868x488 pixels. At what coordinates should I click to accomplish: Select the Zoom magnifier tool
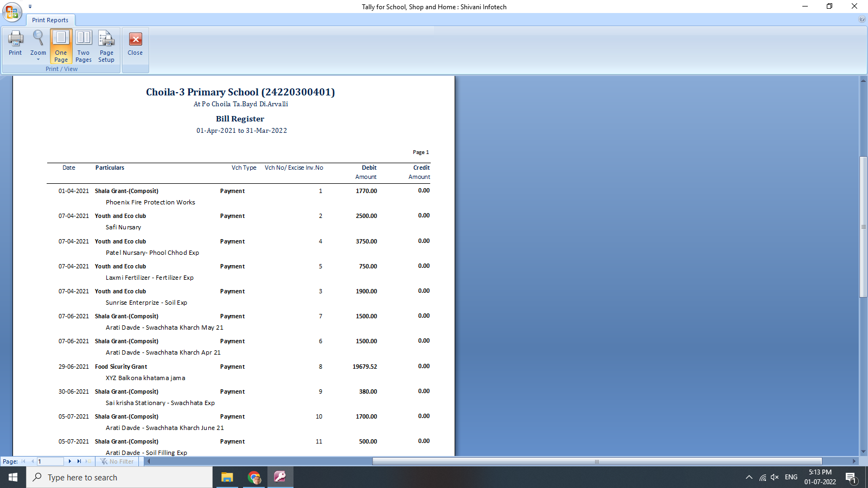[x=37, y=39]
